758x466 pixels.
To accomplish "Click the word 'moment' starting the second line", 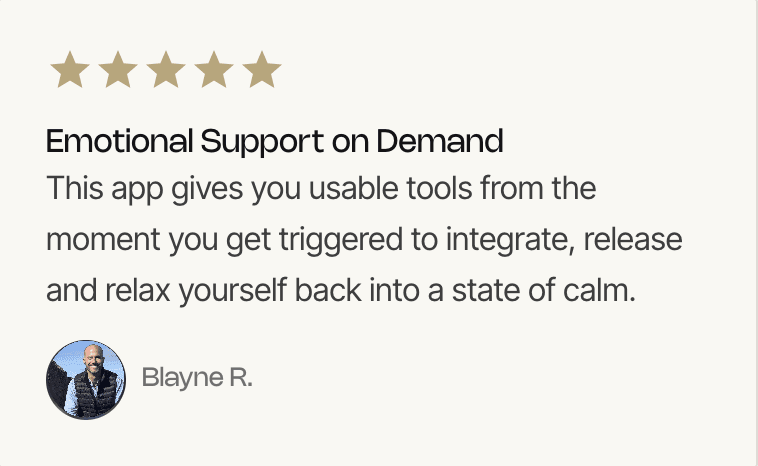I will pyautogui.click(x=103, y=240).
